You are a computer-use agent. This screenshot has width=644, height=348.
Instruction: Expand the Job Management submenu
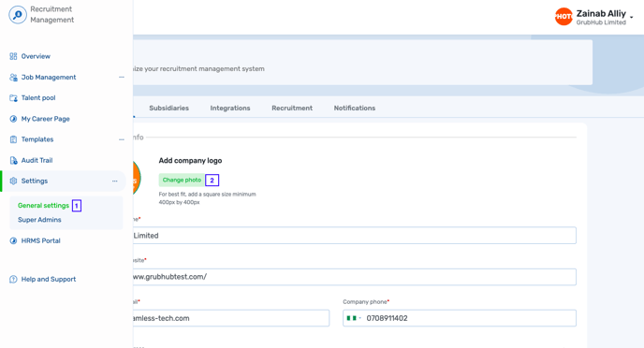121,77
